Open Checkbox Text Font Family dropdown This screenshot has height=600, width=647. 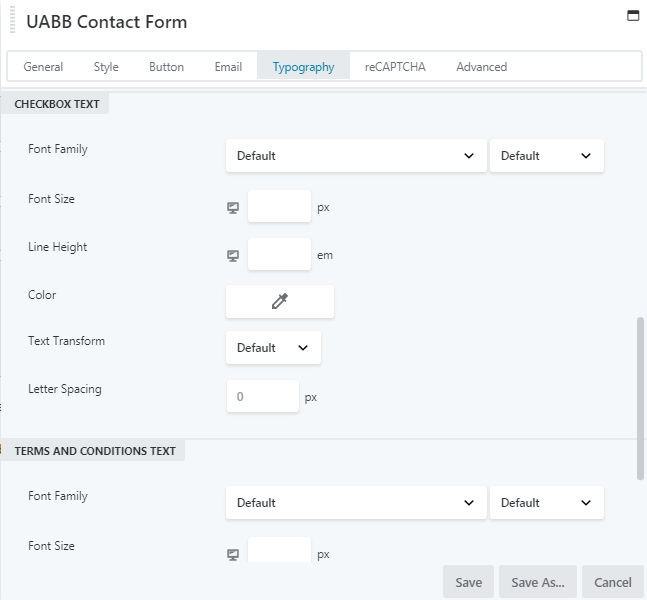tap(355, 156)
